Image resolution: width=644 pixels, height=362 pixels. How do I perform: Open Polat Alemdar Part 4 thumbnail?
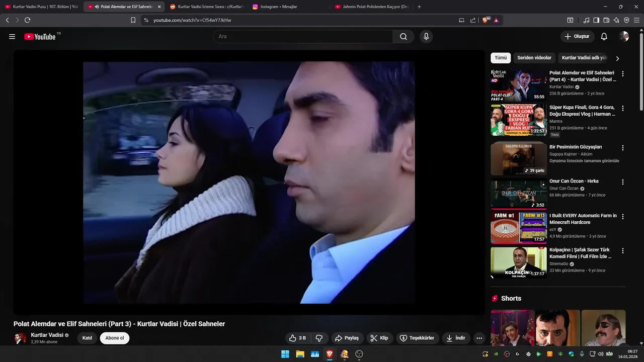(x=519, y=85)
